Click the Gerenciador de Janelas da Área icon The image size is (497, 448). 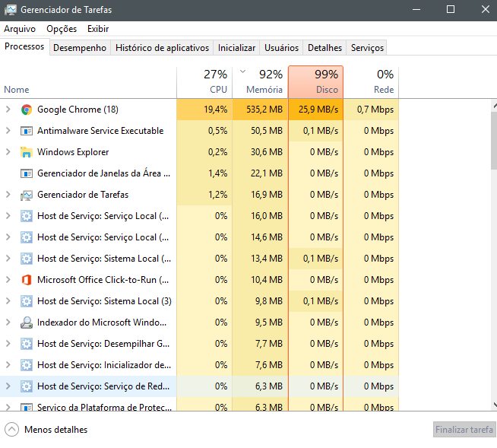click(x=27, y=173)
